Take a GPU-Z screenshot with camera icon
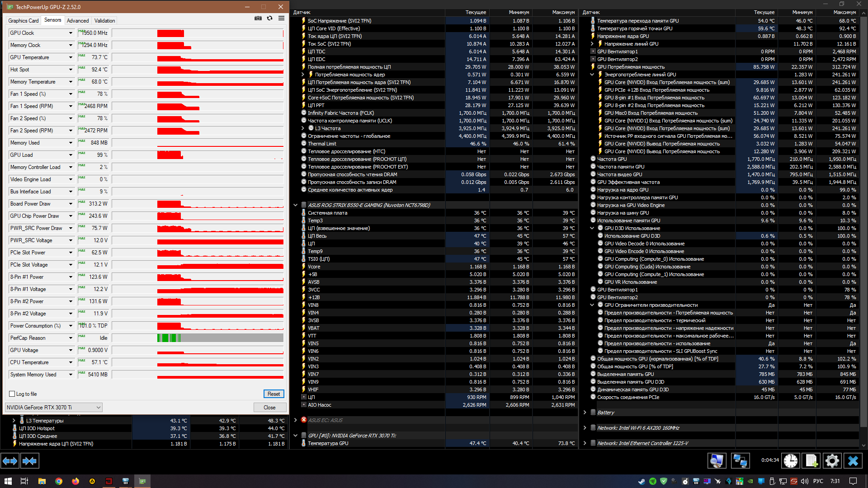The image size is (868, 488). coord(258,19)
